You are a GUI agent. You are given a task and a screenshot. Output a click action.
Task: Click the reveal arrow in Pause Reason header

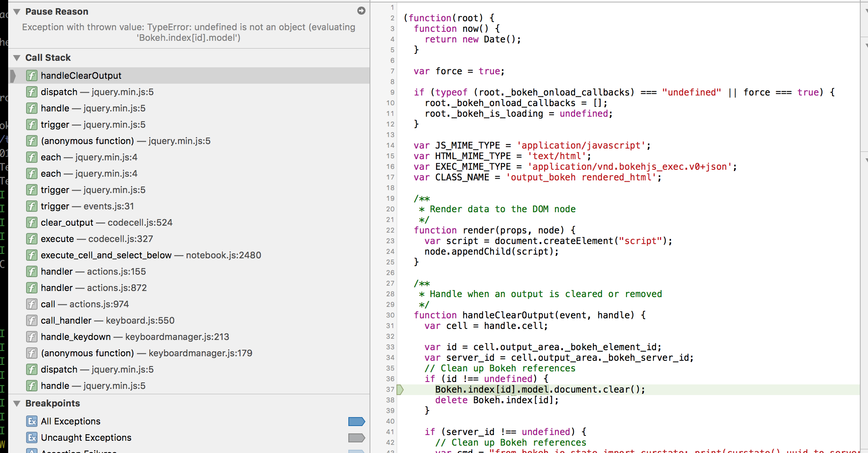pos(361,11)
